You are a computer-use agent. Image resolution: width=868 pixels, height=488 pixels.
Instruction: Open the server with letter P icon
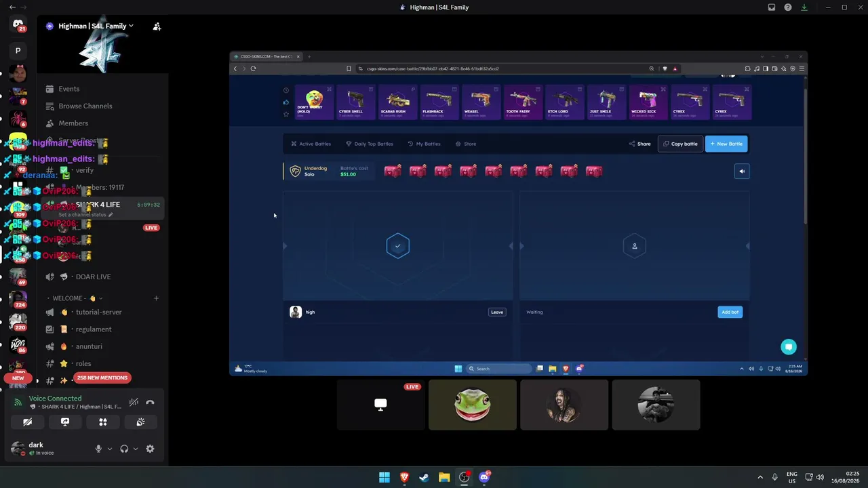point(18,51)
